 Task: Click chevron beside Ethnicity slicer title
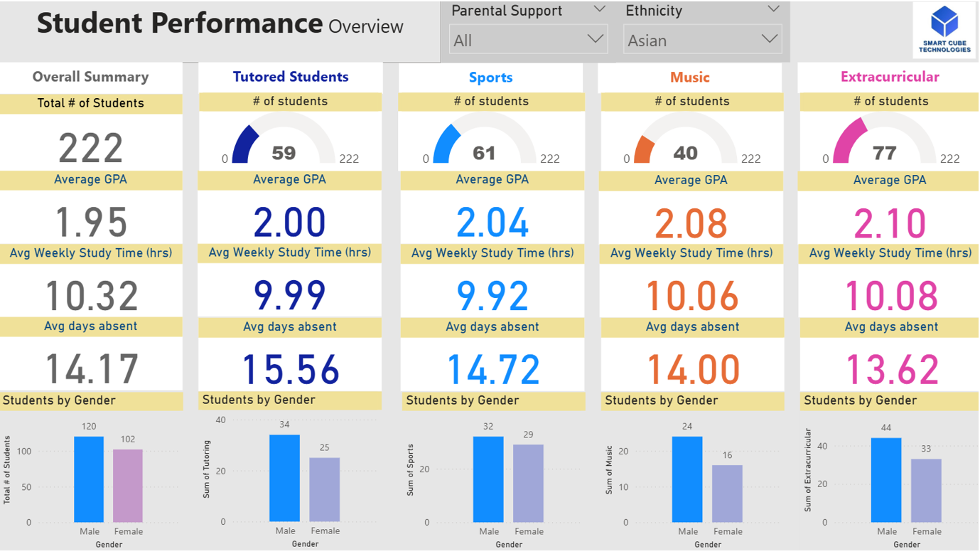[x=773, y=10]
